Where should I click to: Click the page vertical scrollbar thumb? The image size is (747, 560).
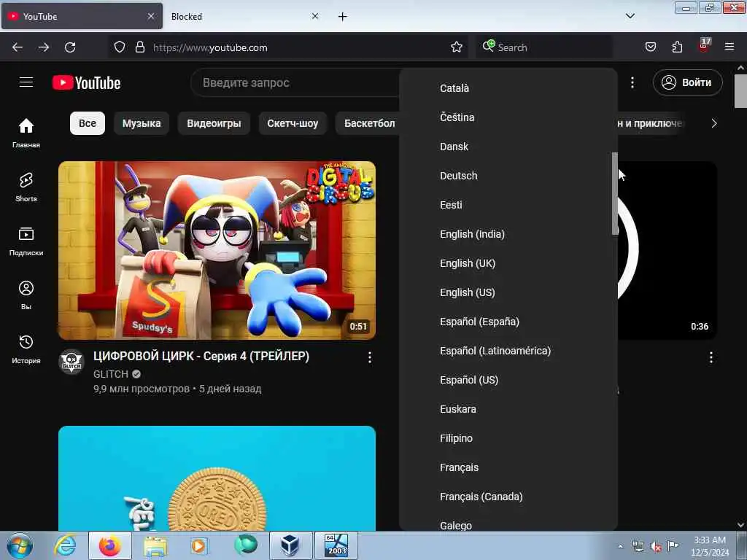(x=740, y=90)
